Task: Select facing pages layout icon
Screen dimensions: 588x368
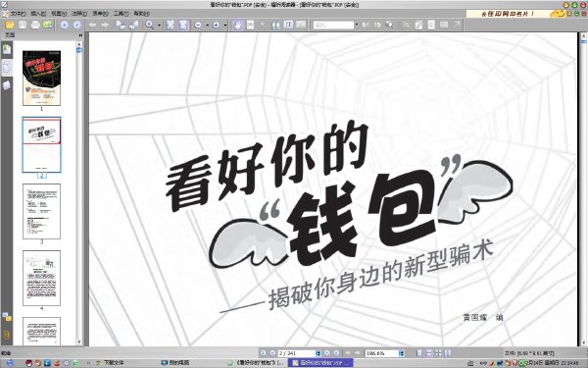Action: pos(438,353)
